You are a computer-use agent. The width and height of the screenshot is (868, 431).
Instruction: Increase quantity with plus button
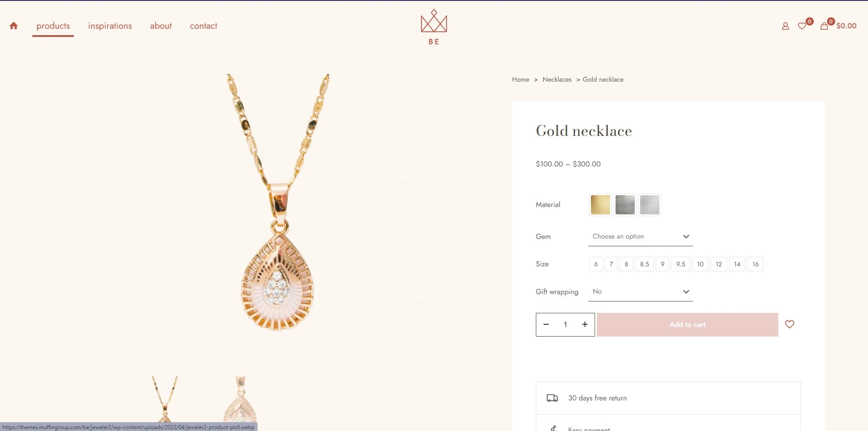pyautogui.click(x=585, y=324)
